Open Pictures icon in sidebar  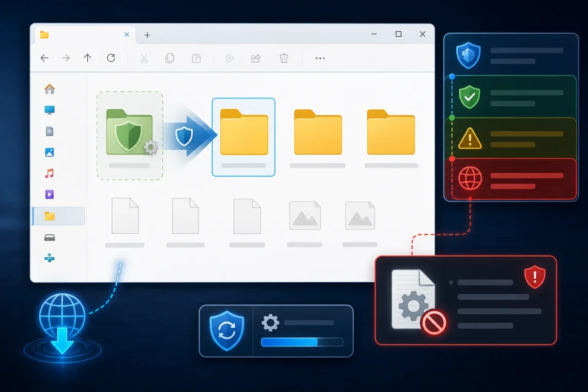click(x=50, y=152)
